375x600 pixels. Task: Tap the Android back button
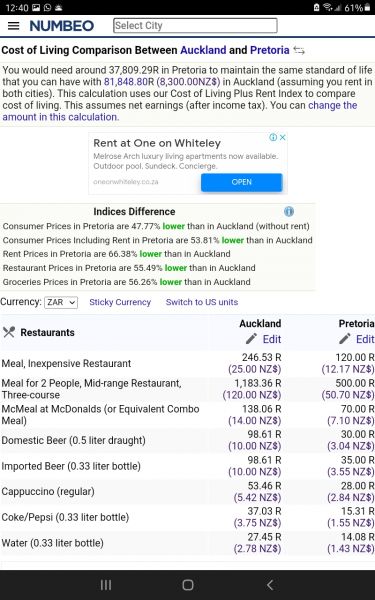(x=270, y=584)
